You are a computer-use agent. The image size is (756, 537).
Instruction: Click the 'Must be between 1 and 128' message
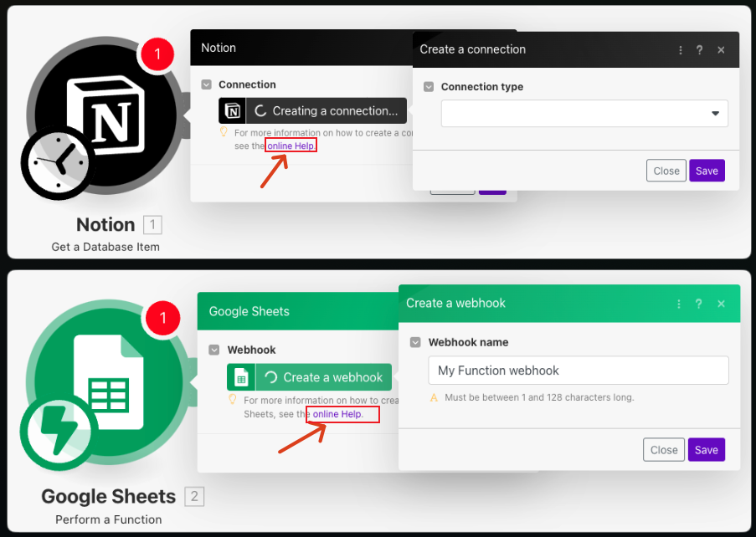[539, 398]
